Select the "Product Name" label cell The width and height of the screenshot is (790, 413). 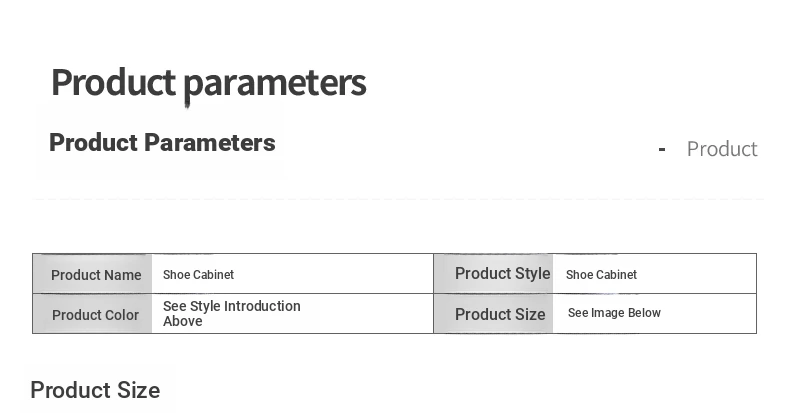[x=96, y=275]
